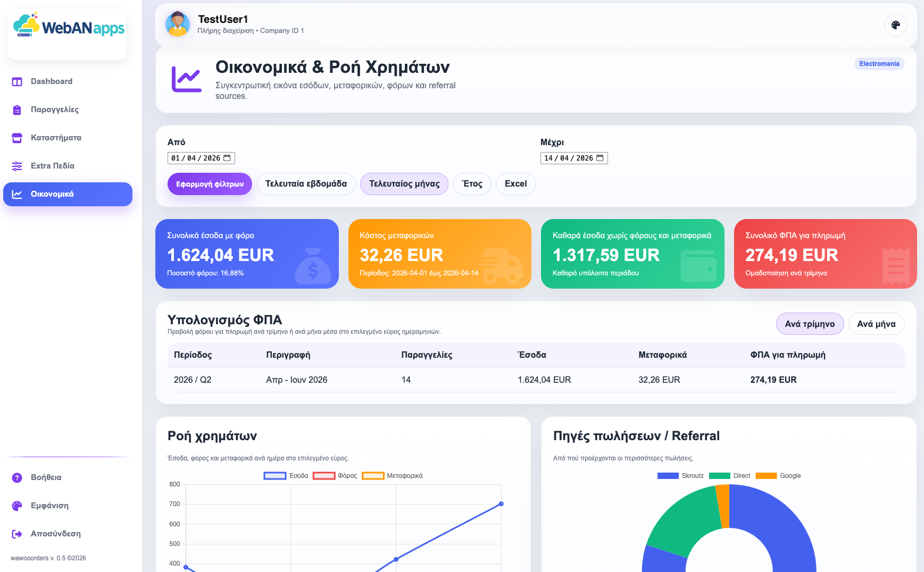Go to Παραγγελίες in the sidebar
This screenshot has width=924, height=572.
(68, 110)
